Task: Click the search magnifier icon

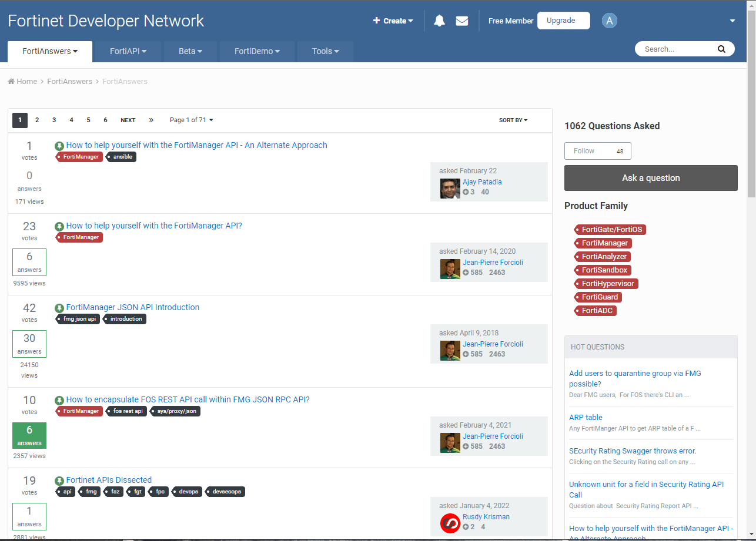Action: click(721, 49)
